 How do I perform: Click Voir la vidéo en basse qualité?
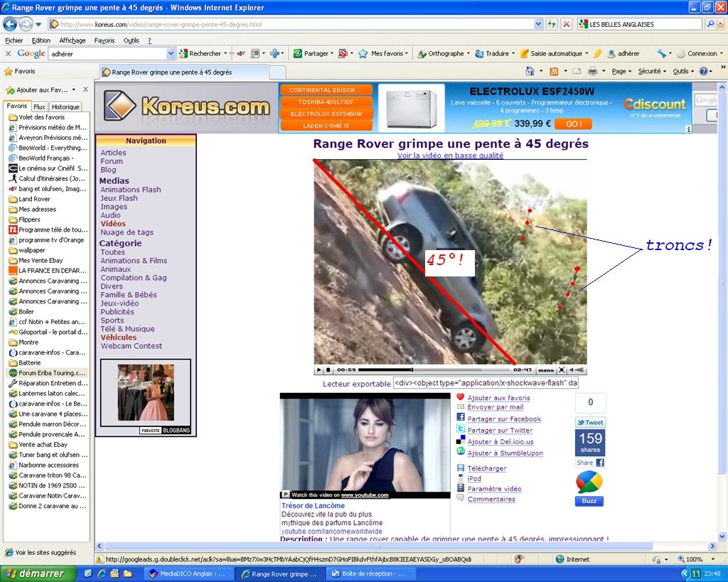(450, 156)
